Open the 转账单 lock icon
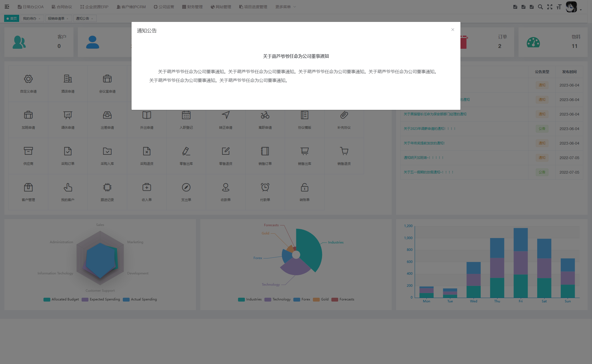Screen dimensions: 592x364 point(304,187)
